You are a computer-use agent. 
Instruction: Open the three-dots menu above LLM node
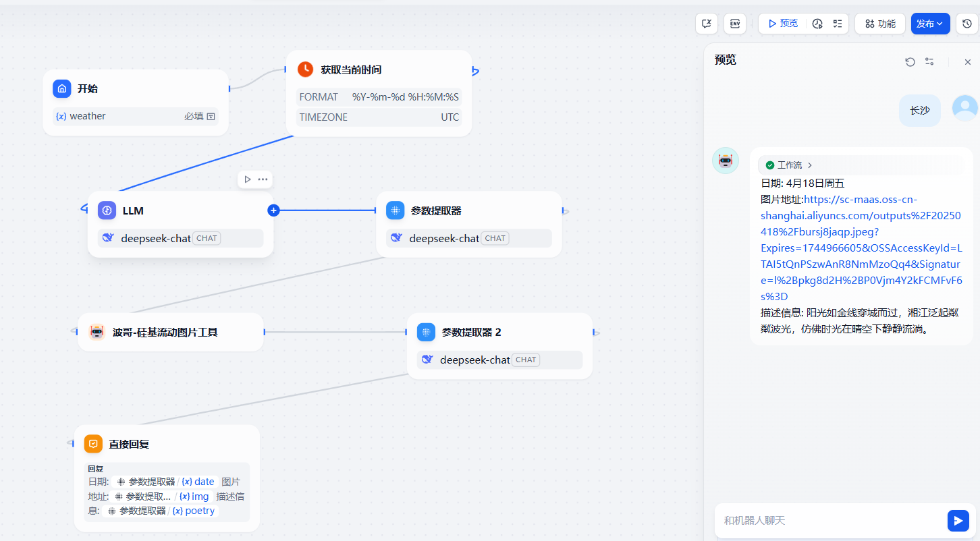pyautogui.click(x=263, y=179)
